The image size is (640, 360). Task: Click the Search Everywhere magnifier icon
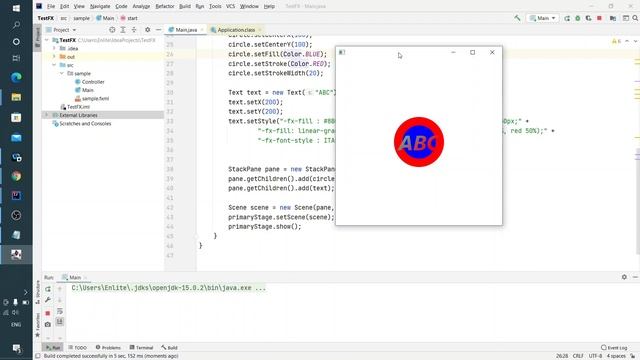(x=635, y=18)
